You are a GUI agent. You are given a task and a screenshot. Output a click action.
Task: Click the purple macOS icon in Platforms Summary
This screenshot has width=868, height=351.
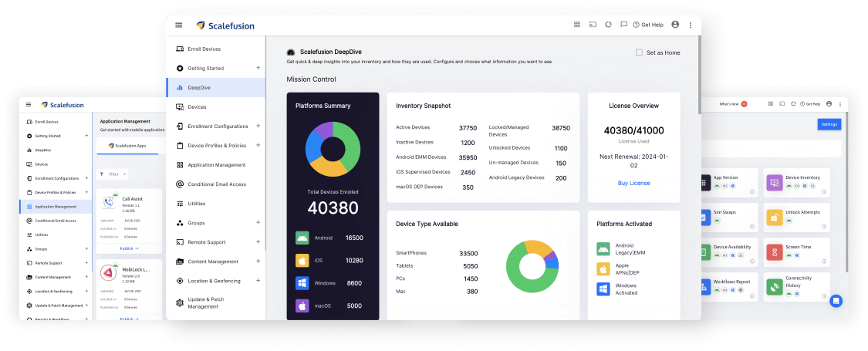pos(302,305)
